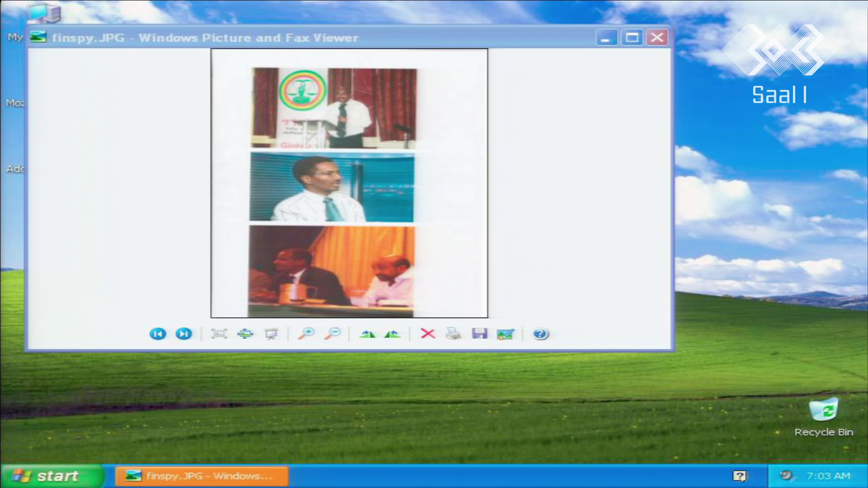Save a copy with floppy icon
The height and width of the screenshot is (488, 868).
[x=479, y=334]
